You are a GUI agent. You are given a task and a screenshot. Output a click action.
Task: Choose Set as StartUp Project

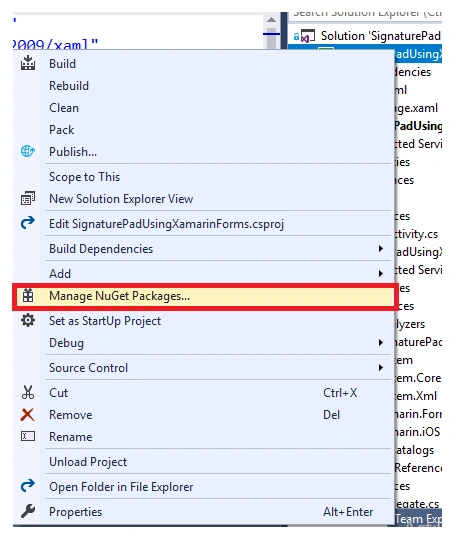(x=203, y=321)
